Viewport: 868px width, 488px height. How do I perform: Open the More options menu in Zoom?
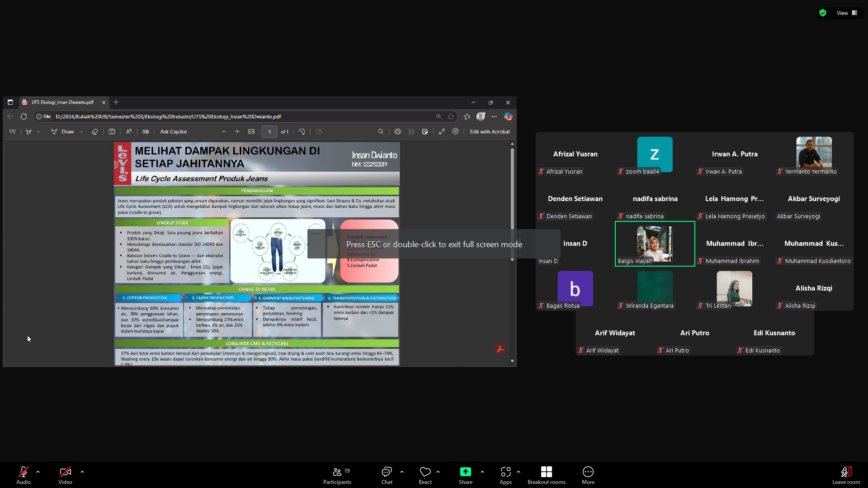coord(588,475)
